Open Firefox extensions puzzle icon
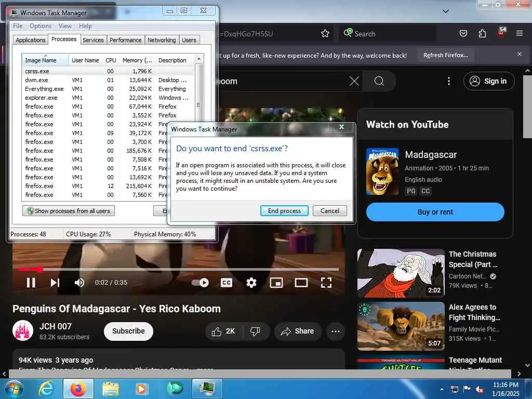The width and height of the screenshot is (532, 399). tap(482, 34)
